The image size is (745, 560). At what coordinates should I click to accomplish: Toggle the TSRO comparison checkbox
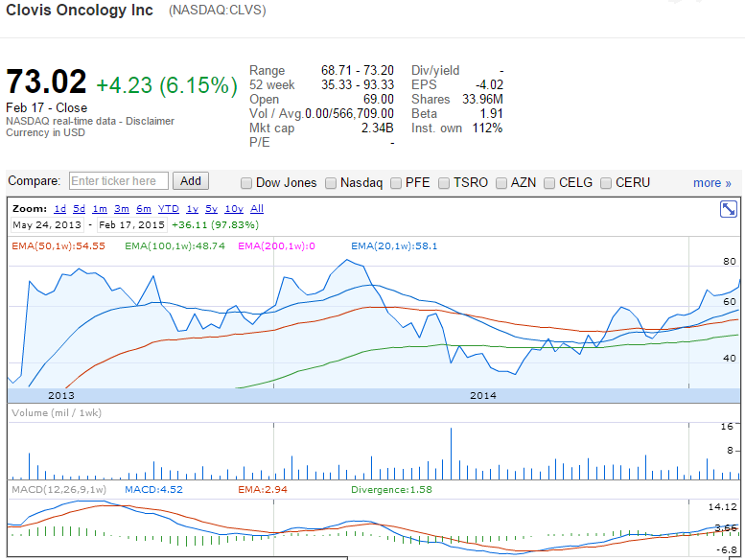(x=444, y=183)
